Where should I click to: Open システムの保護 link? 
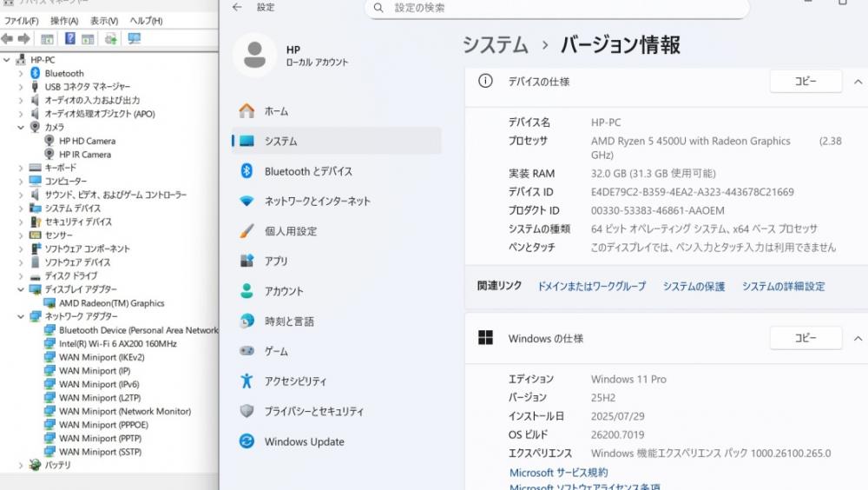[x=694, y=287]
